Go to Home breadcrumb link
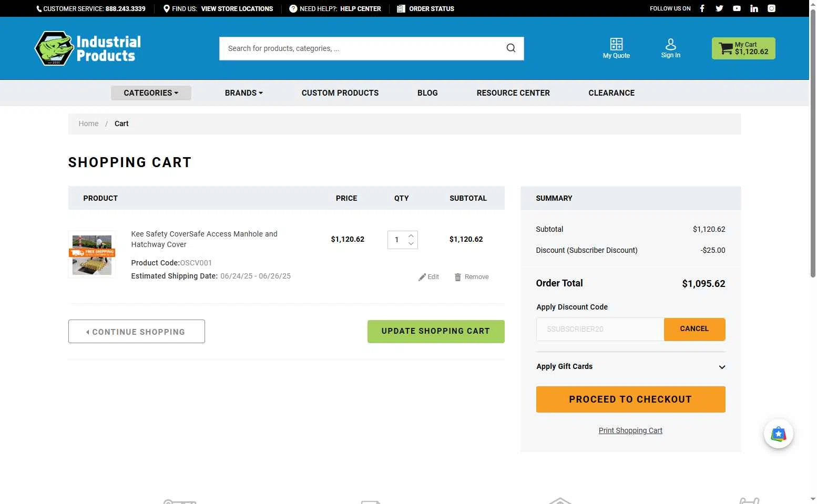817x504 pixels. click(x=88, y=124)
